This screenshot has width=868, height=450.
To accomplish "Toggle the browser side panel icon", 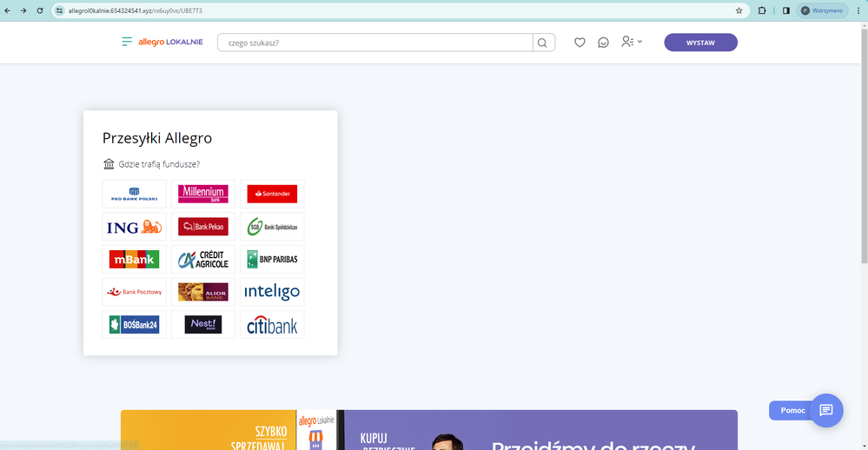I will (786, 10).
